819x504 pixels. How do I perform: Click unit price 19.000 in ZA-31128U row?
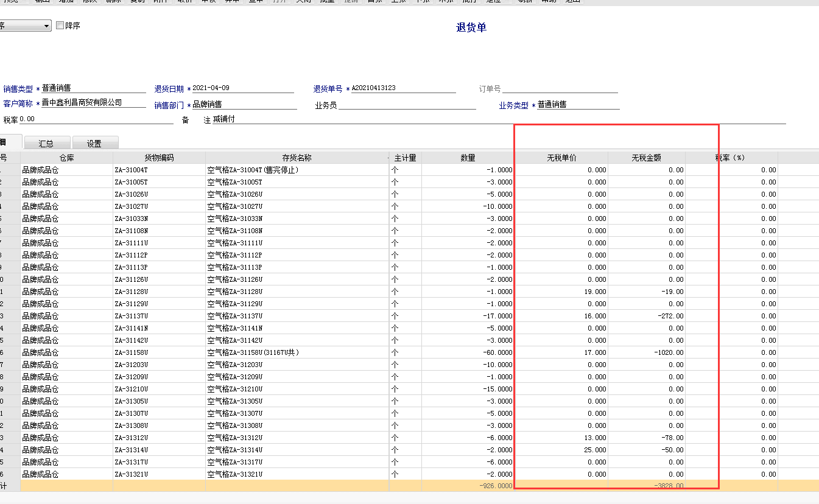(561, 292)
